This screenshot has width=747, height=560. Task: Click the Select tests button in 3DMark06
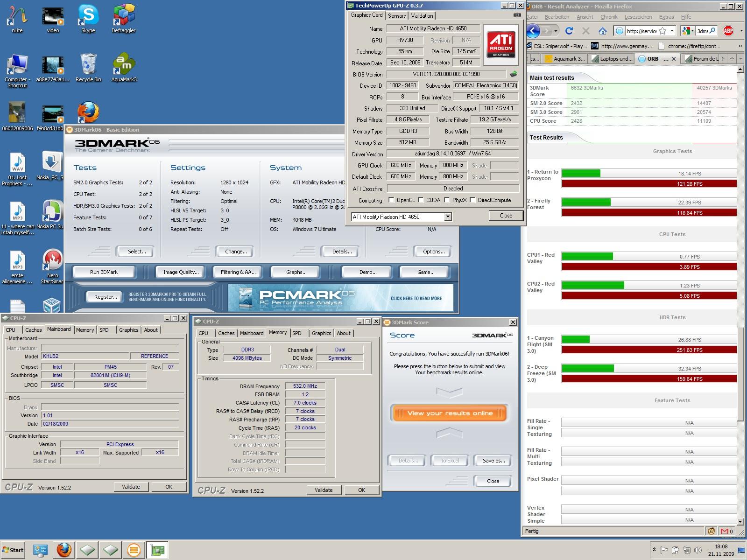(137, 252)
